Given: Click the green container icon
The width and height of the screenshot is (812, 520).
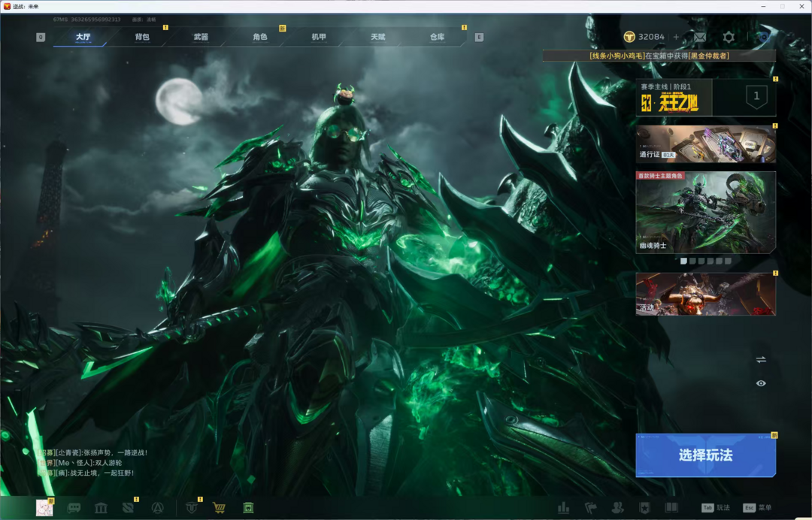Looking at the screenshot, I should (x=248, y=508).
